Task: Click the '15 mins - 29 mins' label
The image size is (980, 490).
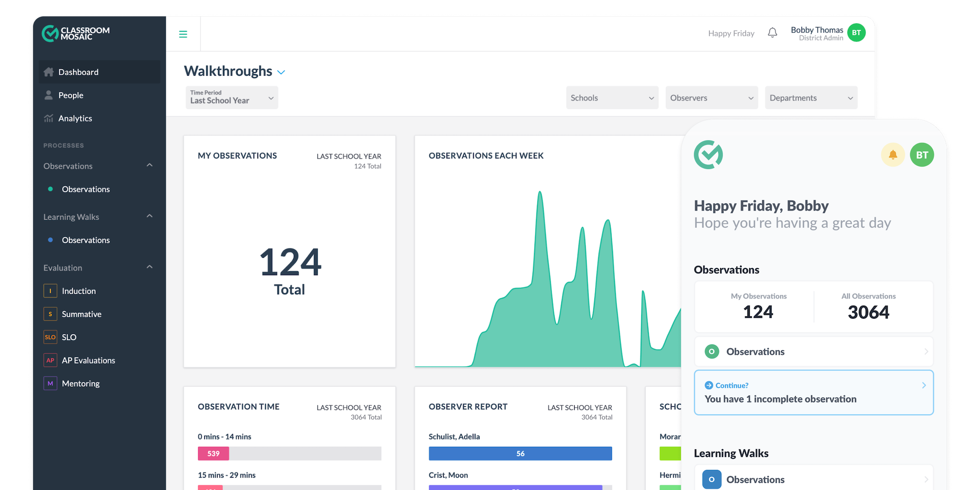Action: 227,475
